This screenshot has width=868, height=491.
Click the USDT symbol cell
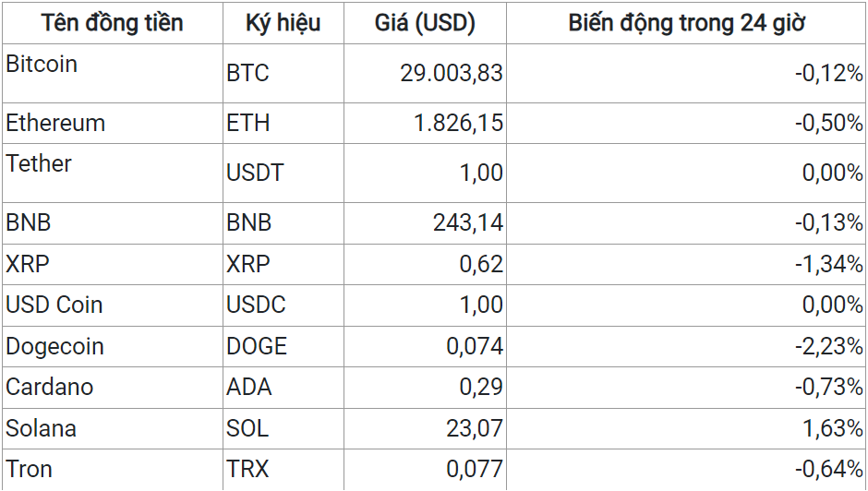click(283, 173)
